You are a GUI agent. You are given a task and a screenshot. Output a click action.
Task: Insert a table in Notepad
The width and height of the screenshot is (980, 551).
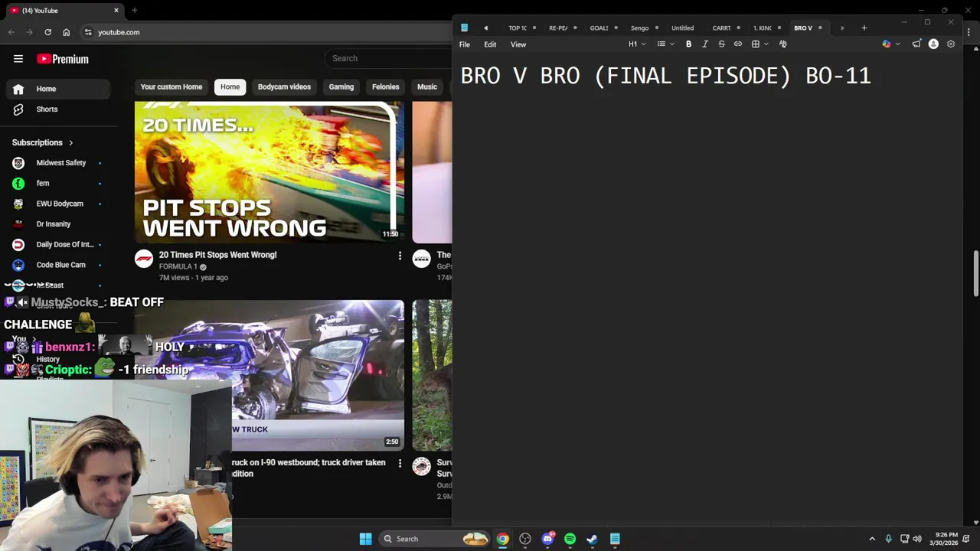[755, 44]
